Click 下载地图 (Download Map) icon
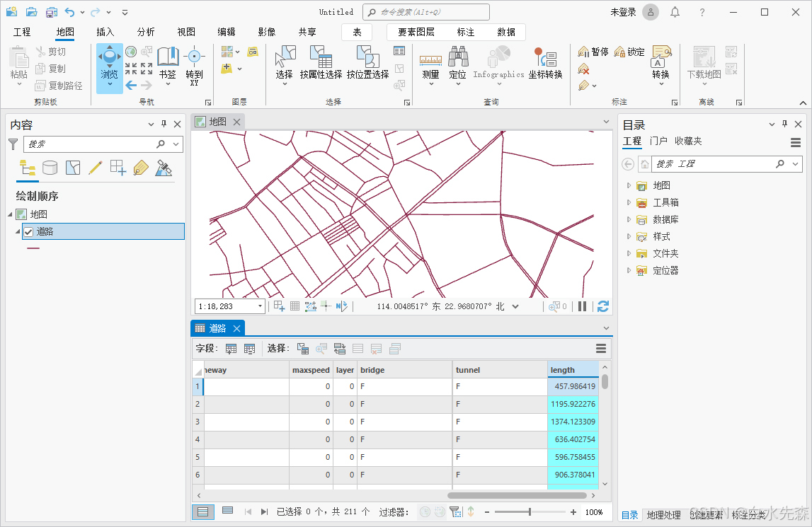Viewport: 812px width, 527px height. pyautogui.click(x=704, y=57)
